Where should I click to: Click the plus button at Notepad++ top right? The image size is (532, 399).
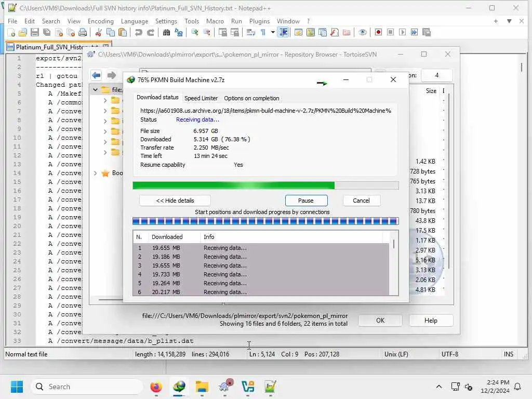496,21
